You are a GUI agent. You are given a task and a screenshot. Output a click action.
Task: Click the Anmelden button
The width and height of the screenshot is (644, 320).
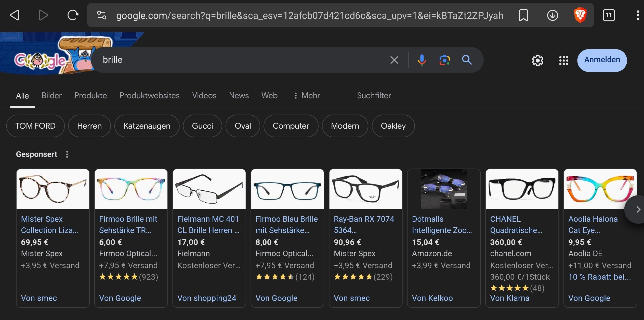pyautogui.click(x=602, y=60)
